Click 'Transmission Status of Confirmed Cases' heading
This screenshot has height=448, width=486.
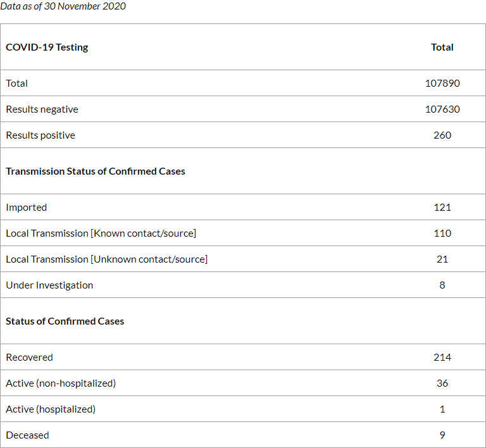pos(96,171)
